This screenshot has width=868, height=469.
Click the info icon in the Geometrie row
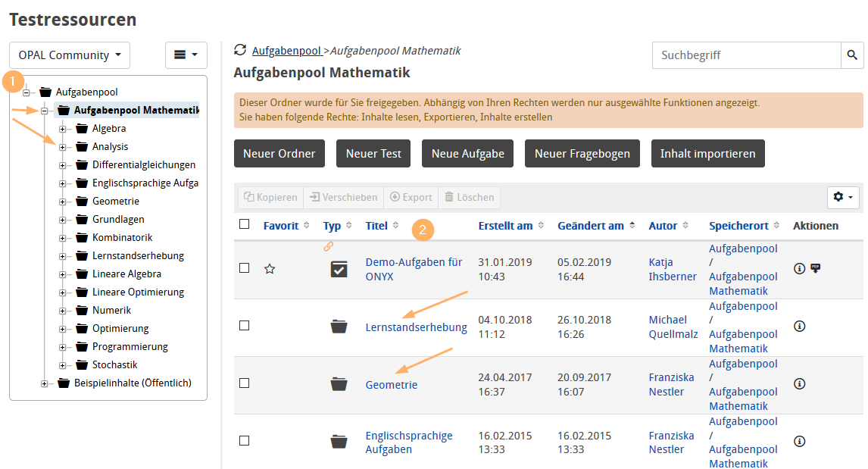(799, 384)
